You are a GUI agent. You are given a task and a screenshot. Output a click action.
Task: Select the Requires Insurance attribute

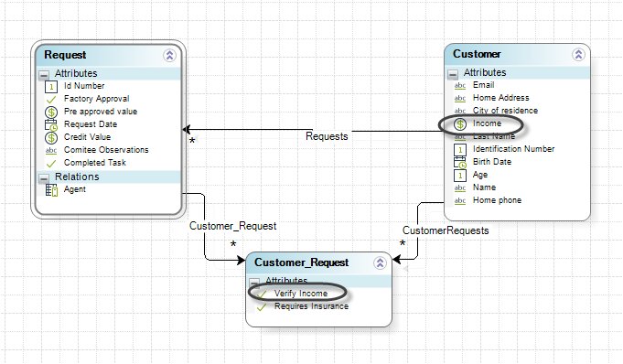(x=311, y=306)
